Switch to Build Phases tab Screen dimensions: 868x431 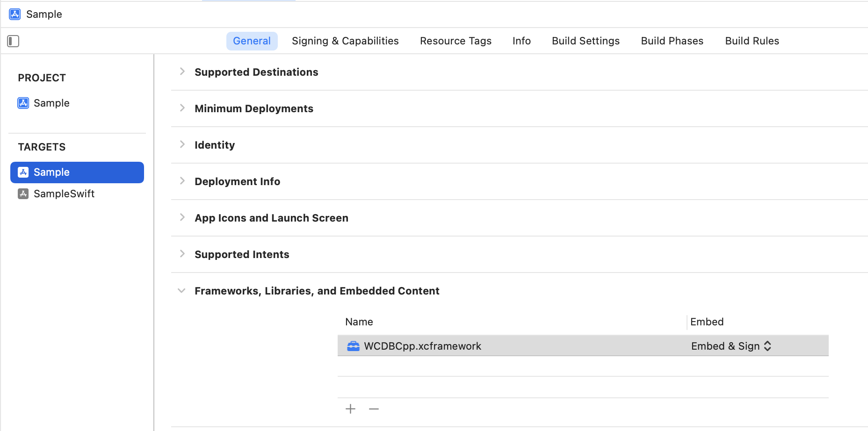[672, 41]
